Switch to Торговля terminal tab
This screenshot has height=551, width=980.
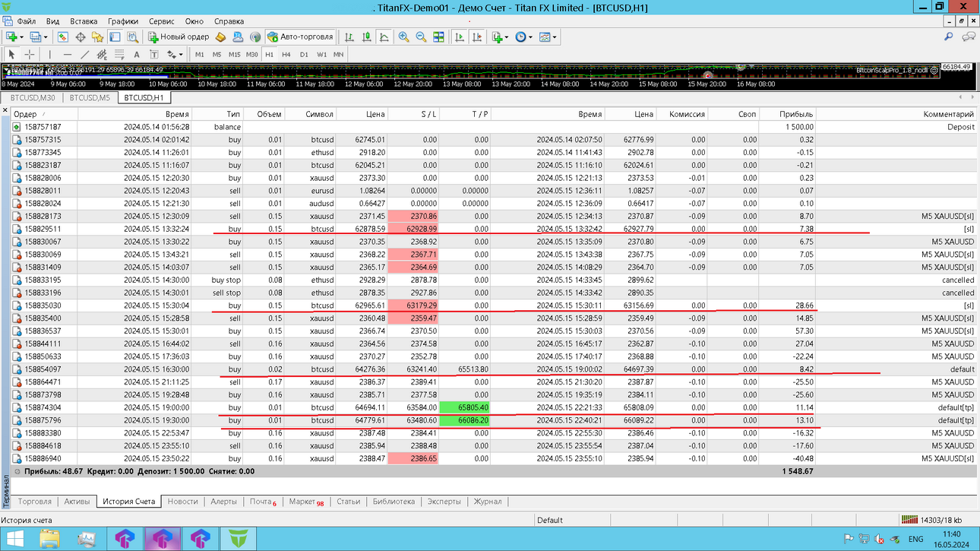point(35,502)
